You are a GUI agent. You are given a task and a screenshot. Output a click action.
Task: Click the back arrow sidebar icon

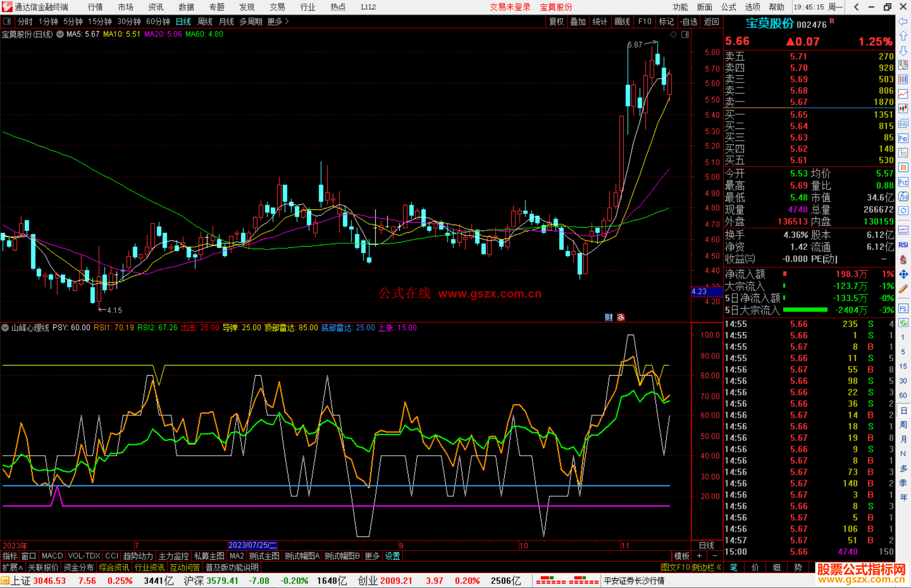click(x=903, y=21)
